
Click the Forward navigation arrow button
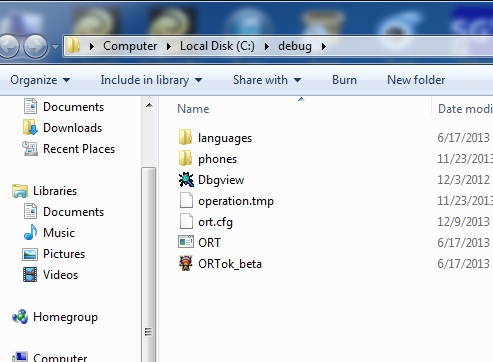coord(35,46)
